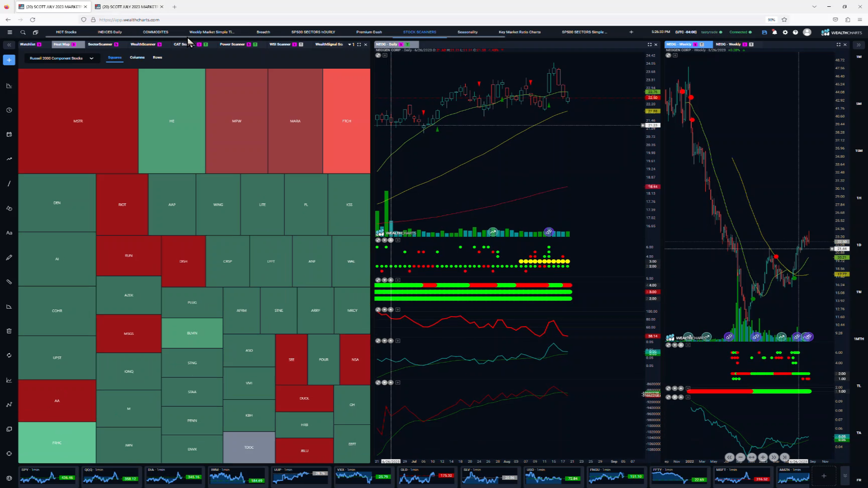
Task: Select the 1M timeframe button
Action: [859, 57]
